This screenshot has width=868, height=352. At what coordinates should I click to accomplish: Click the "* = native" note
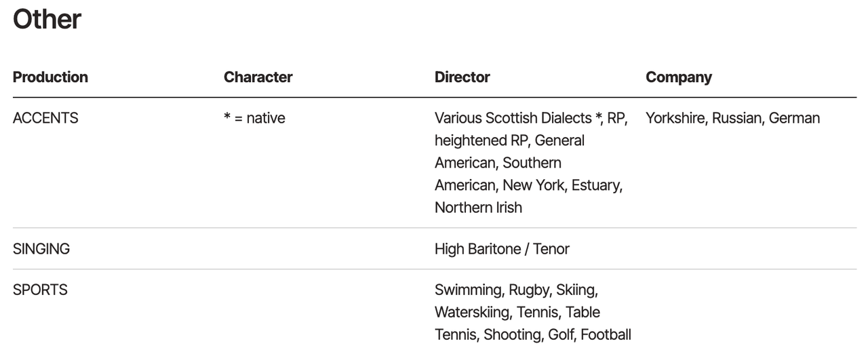[254, 118]
